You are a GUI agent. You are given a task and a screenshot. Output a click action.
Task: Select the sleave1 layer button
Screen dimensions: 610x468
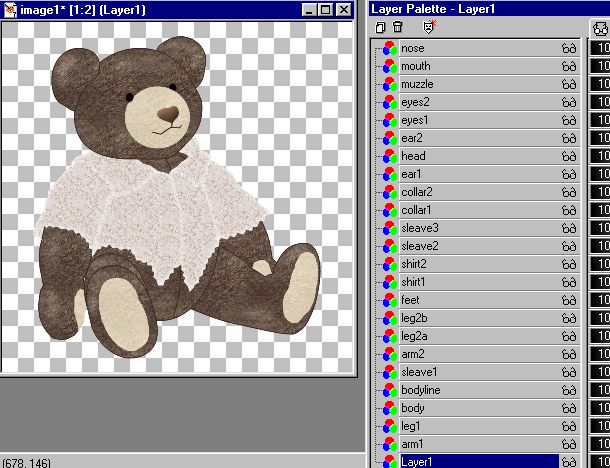click(476, 372)
